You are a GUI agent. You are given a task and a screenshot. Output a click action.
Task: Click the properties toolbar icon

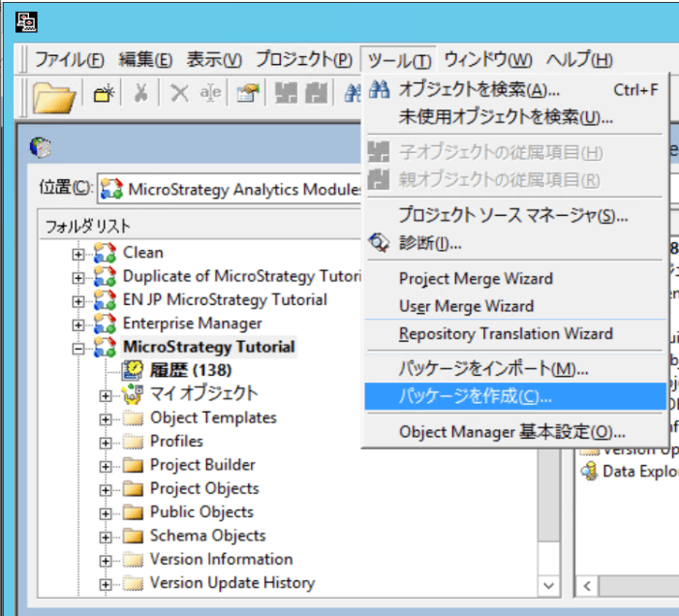(248, 93)
